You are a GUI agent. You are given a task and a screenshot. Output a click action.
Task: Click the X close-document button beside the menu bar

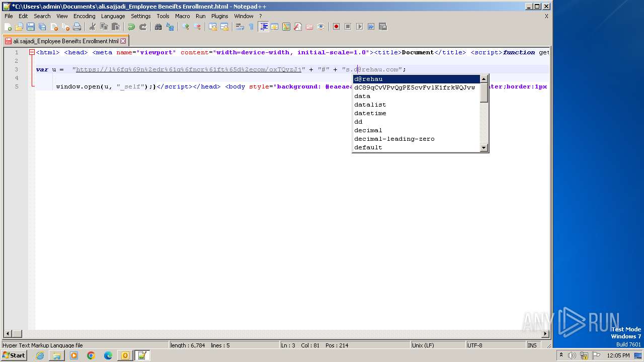[x=546, y=16]
